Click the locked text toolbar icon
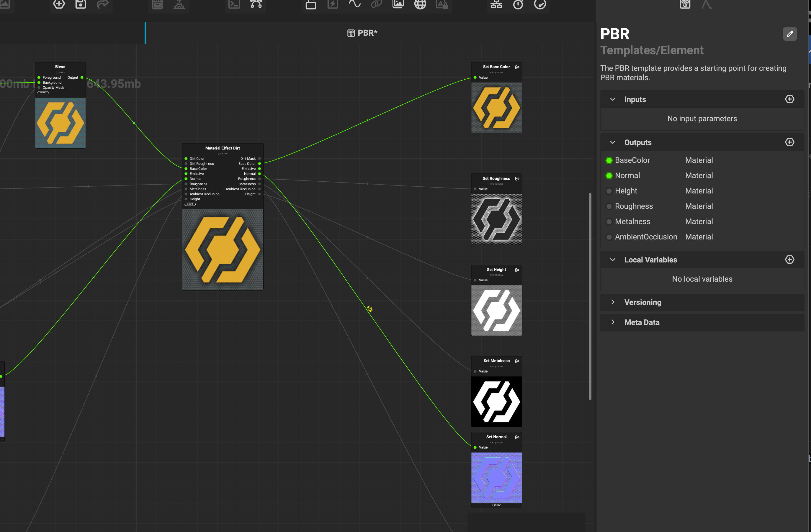This screenshot has height=532, width=811. coord(442,4)
